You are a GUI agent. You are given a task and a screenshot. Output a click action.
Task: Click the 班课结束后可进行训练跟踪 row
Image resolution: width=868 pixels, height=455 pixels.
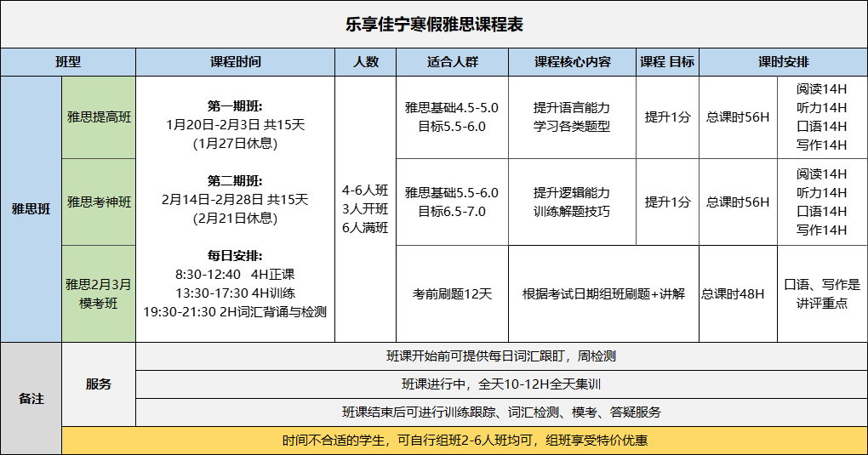click(x=501, y=412)
